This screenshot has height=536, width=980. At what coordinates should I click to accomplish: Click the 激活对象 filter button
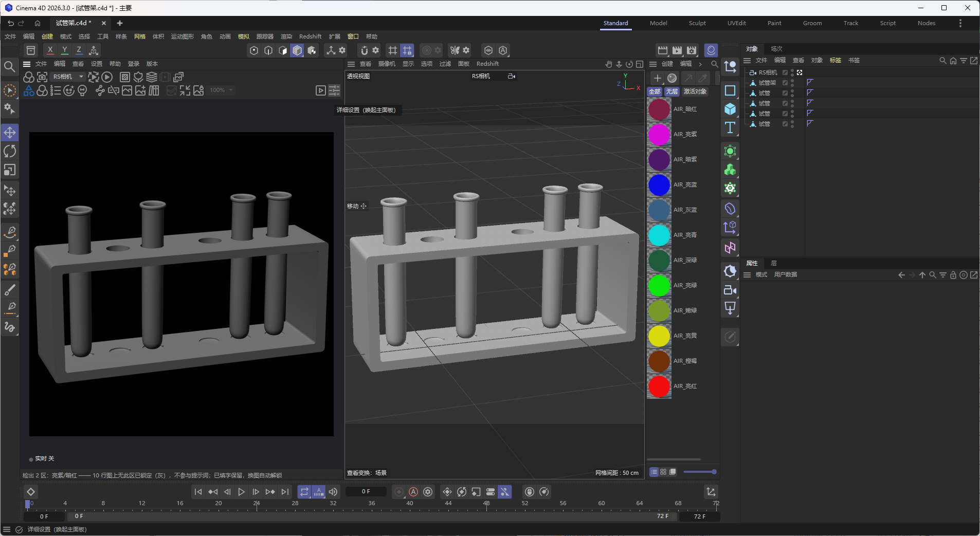coord(695,91)
